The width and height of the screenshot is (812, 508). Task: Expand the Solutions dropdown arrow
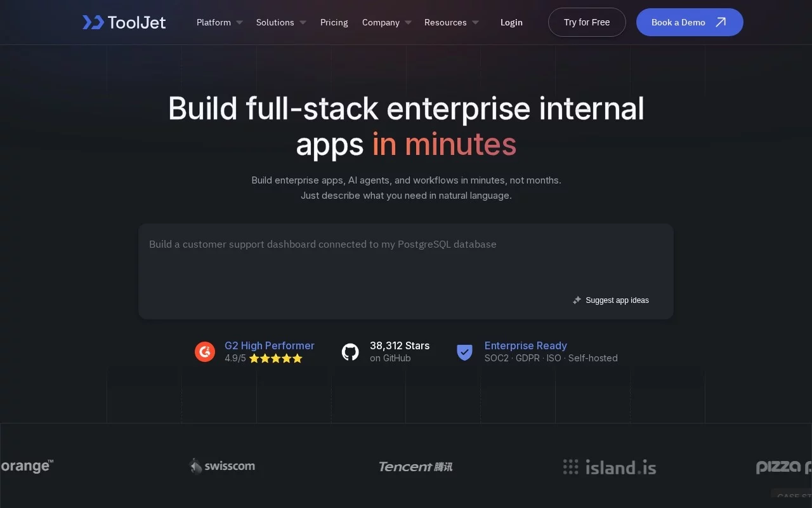point(303,22)
